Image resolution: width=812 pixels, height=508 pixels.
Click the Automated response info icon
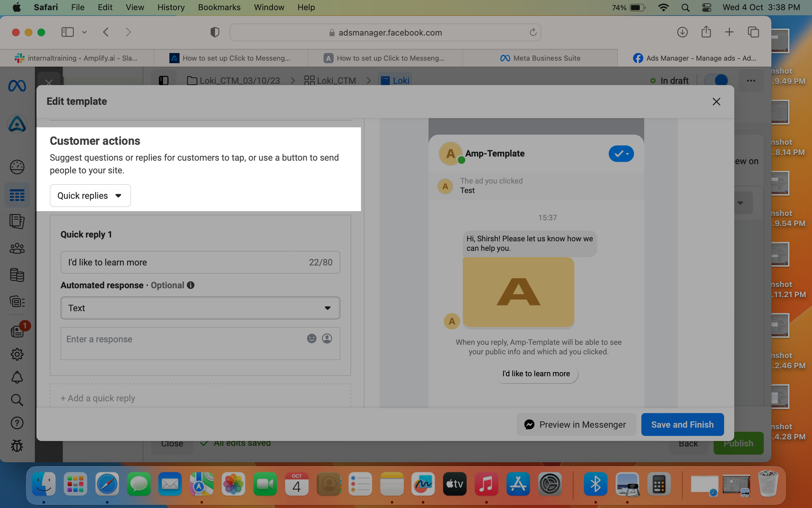(x=191, y=285)
